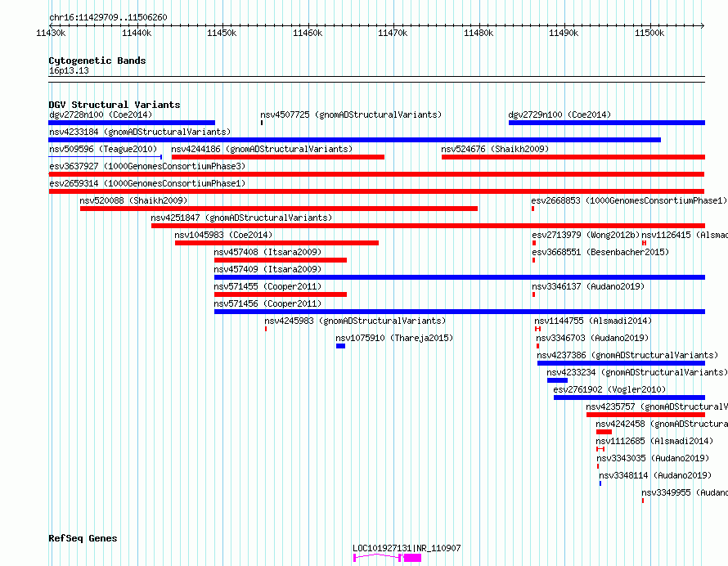Click the Cytogenetic Bands track title

coord(97,61)
